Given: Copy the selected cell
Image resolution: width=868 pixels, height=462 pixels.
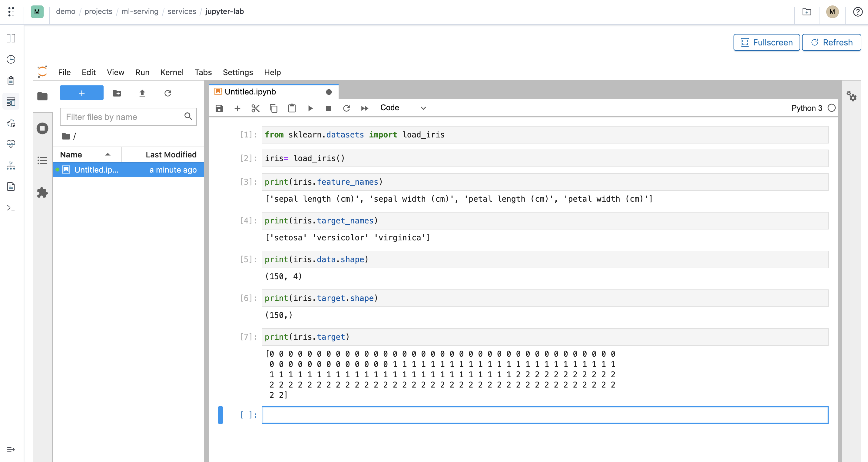Looking at the screenshot, I should (x=273, y=108).
